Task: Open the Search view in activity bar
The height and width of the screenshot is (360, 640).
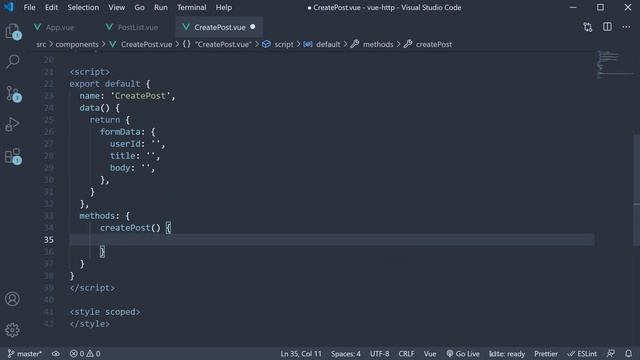Action: (x=13, y=62)
